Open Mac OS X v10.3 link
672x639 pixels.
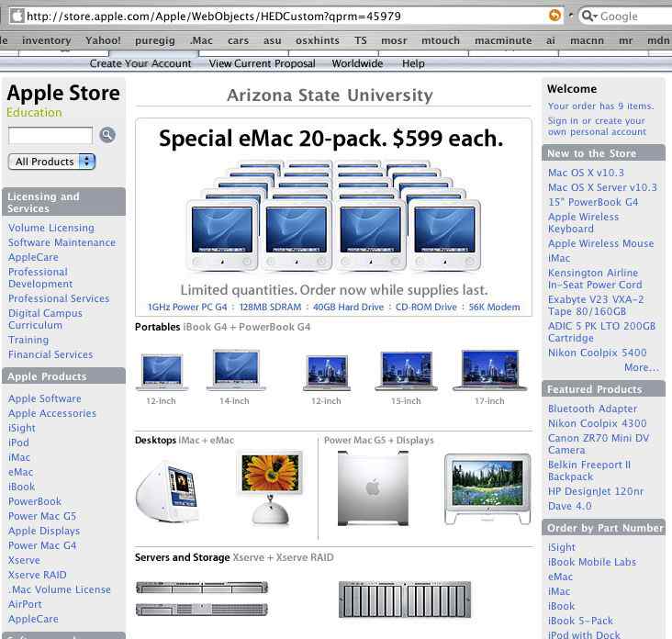(586, 173)
